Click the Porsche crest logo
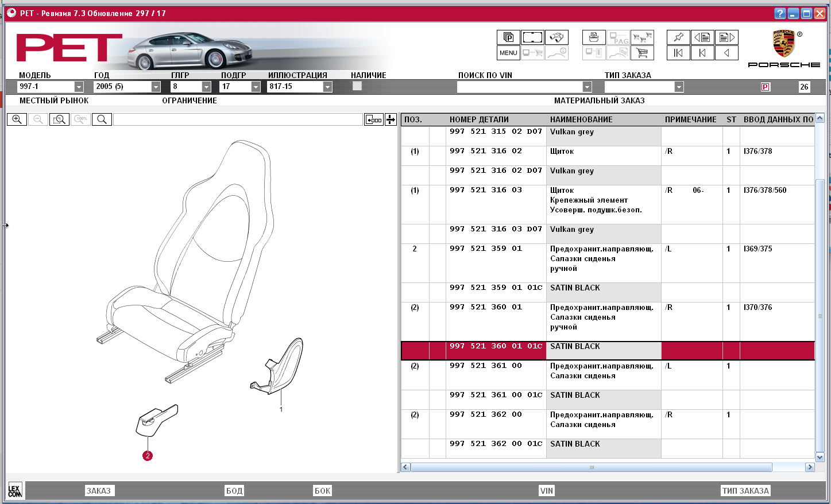 click(x=783, y=44)
